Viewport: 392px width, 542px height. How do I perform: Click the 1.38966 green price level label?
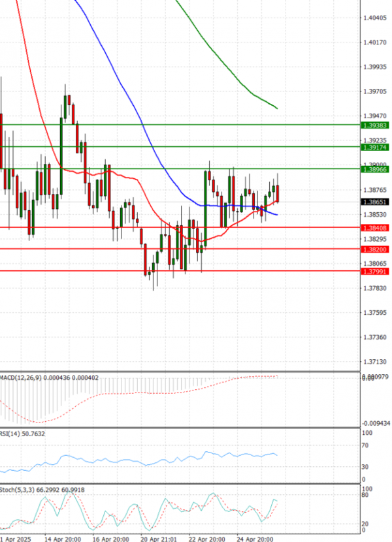(x=375, y=169)
